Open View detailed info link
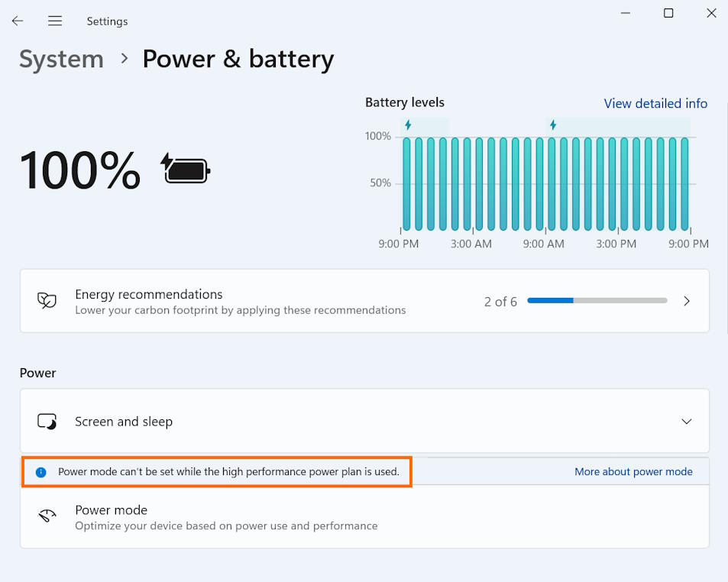Screen dimensions: 728x582 tap(655, 103)
